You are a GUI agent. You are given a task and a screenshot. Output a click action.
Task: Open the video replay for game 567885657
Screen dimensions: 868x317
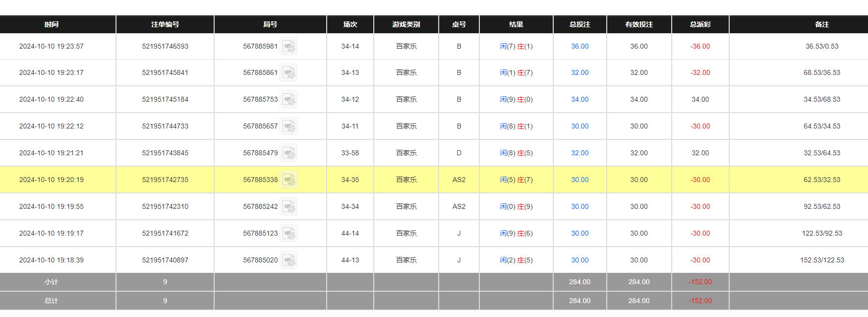289,126
